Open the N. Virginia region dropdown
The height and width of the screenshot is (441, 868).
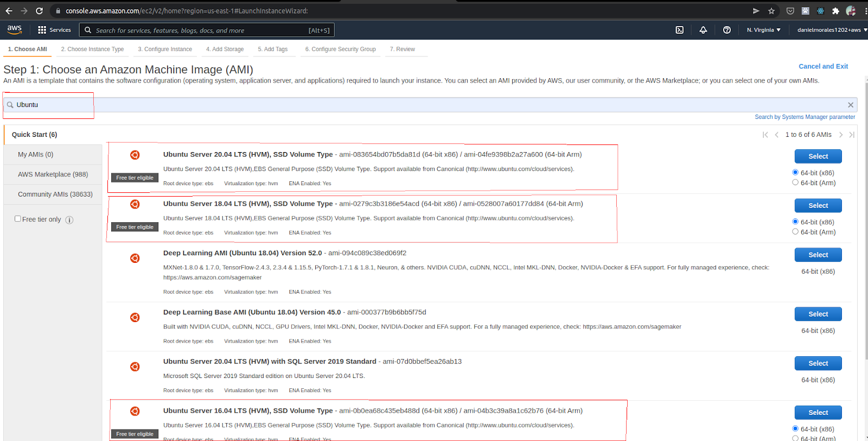pyautogui.click(x=763, y=30)
